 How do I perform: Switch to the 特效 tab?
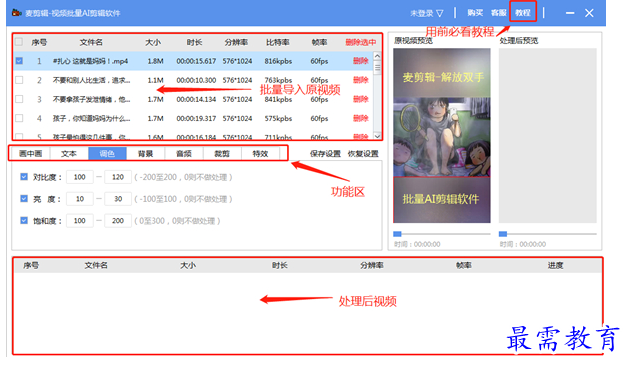260,153
